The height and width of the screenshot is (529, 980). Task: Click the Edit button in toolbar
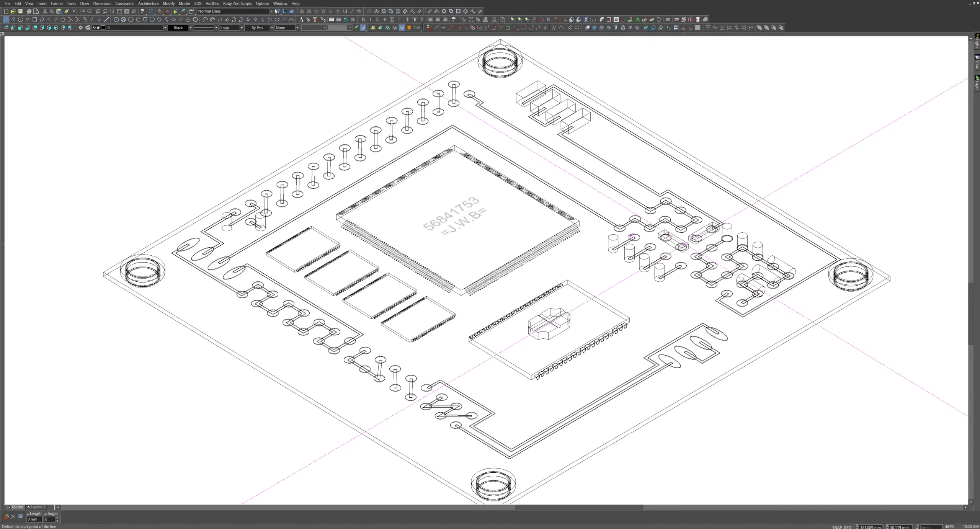click(x=417, y=28)
